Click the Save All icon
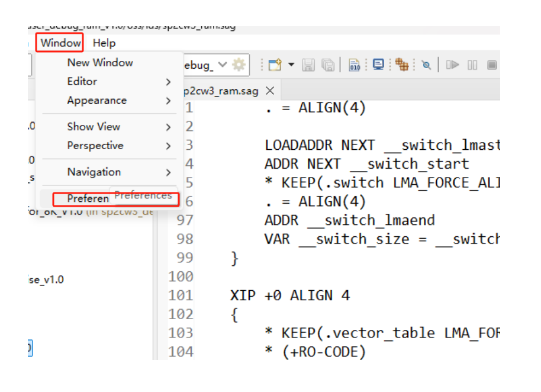 coord(327,65)
